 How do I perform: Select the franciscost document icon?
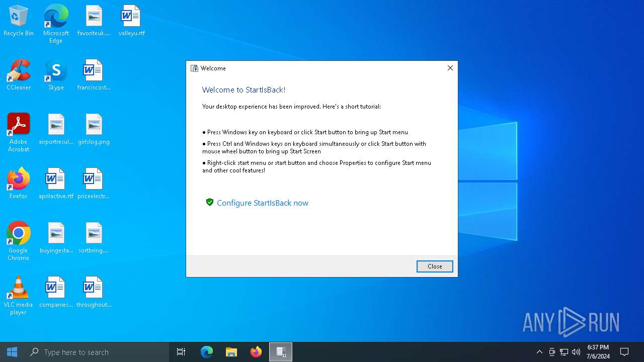click(94, 75)
